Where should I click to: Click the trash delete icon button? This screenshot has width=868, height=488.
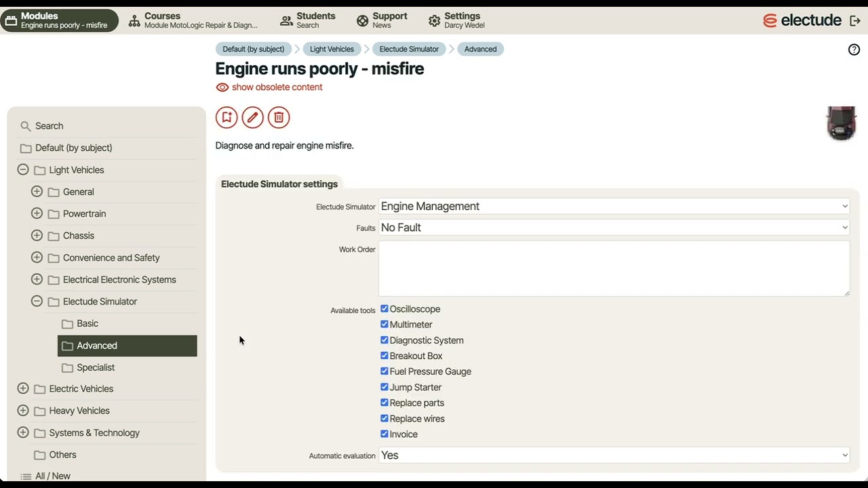[279, 117]
